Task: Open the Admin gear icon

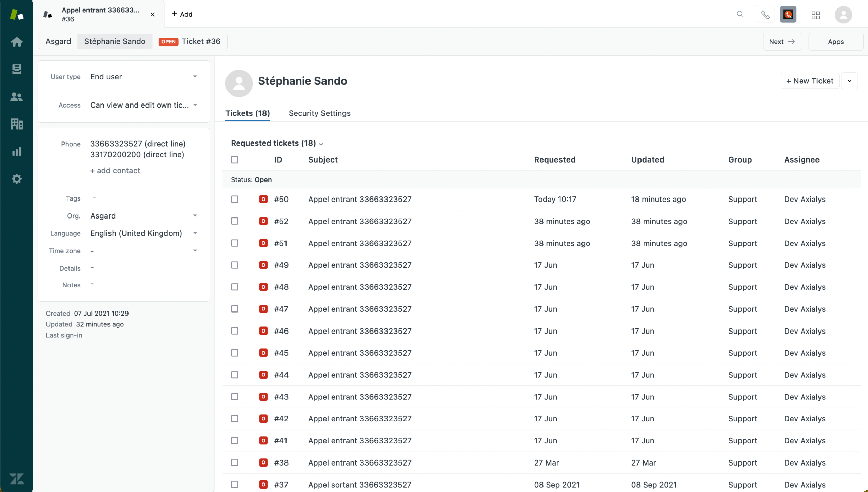Action: coord(17,179)
